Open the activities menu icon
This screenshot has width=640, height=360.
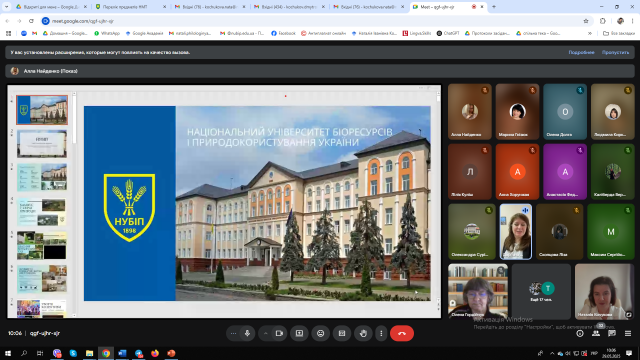point(628,333)
